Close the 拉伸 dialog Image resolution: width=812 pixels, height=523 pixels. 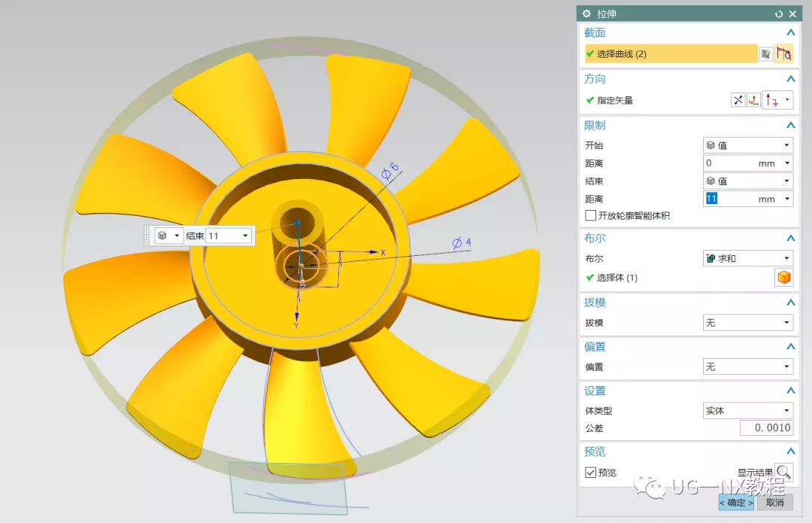(792, 14)
